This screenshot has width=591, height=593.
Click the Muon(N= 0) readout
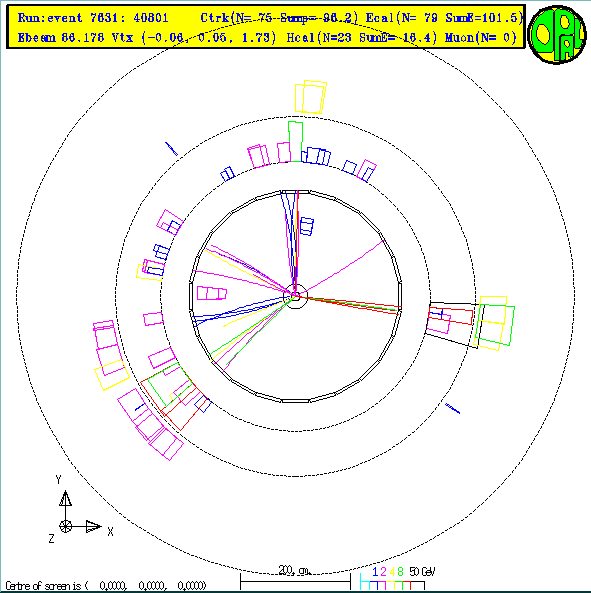coord(481,37)
